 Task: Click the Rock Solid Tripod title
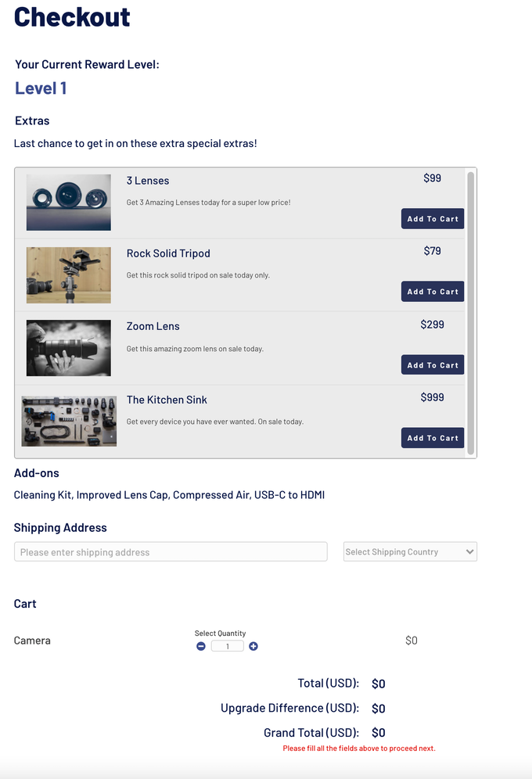coord(168,253)
